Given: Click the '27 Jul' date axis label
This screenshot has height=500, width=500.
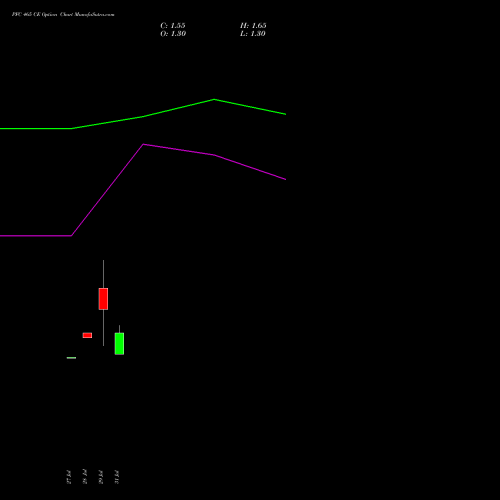Looking at the screenshot, I should (x=69, y=477).
